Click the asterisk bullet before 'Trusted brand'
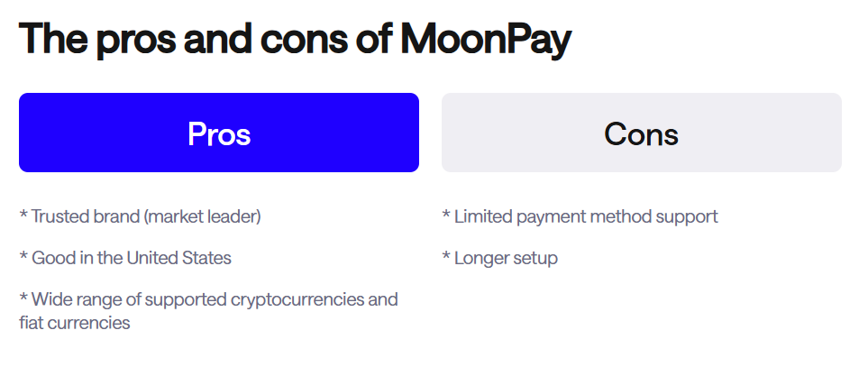The height and width of the screenshot is (367, 868). tap(23, 215)
